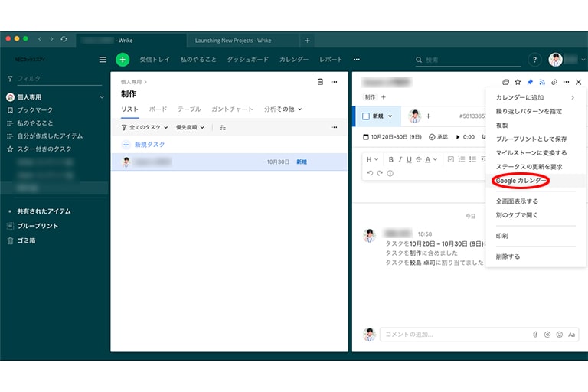Viewport: 588px width, 392px height.
Task: Switch to Launching New Projects browser tab
Action: pyautogui.click(x=243, y=41)
